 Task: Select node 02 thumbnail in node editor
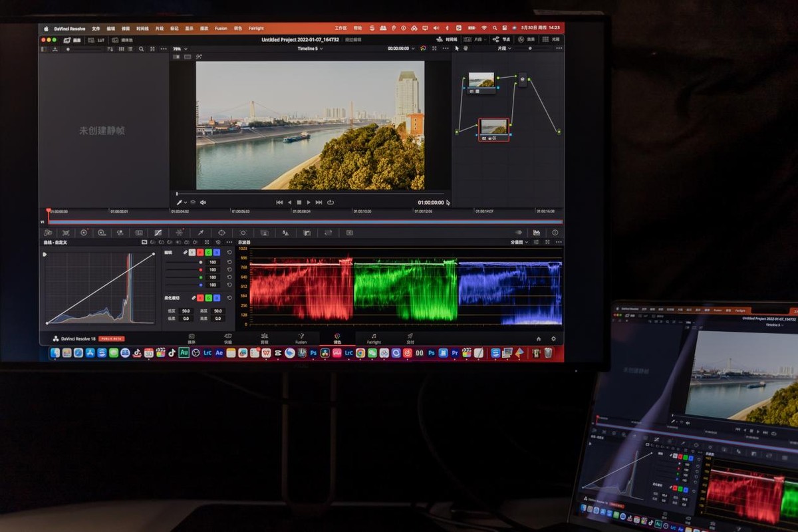[x=493, y=126]
